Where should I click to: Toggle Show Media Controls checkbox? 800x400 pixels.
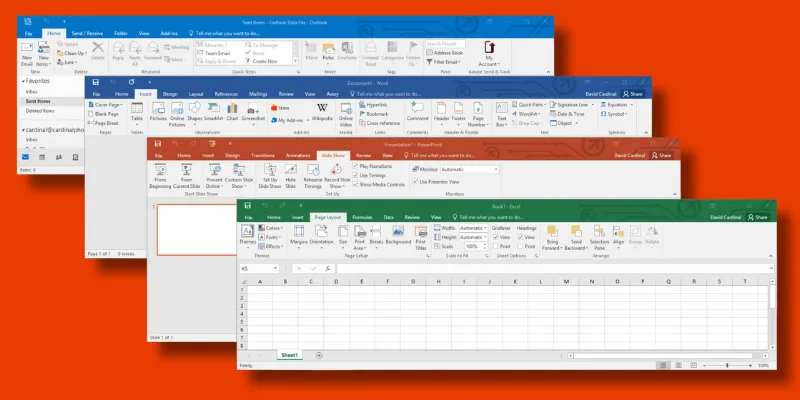pyautogui.click(x=355, y=185)
